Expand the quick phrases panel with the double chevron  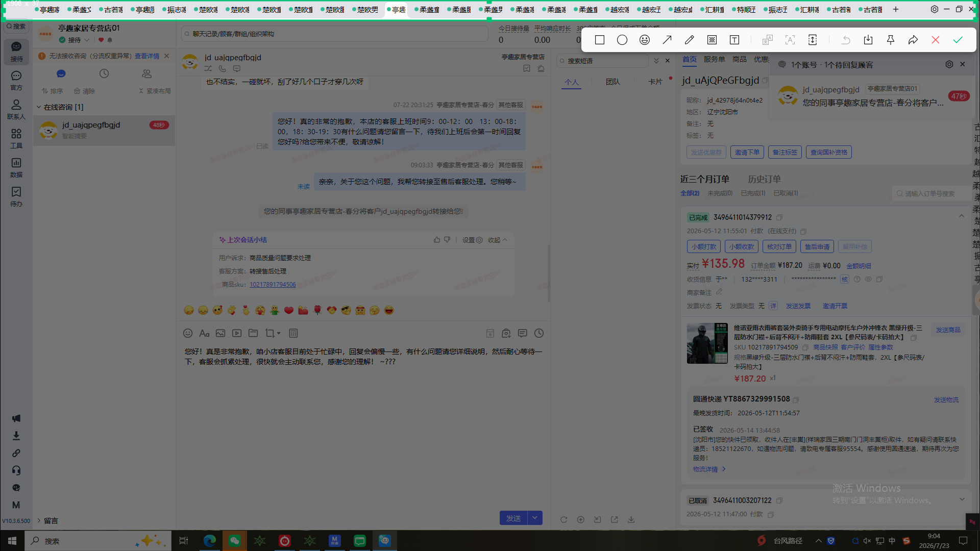tap(656, 61)
